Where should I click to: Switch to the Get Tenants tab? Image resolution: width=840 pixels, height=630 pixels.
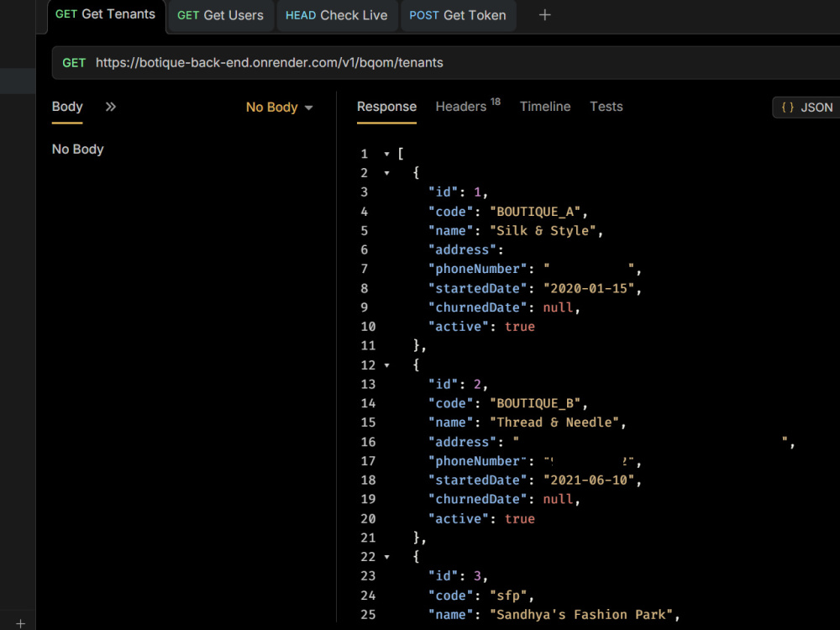(106, 14)
